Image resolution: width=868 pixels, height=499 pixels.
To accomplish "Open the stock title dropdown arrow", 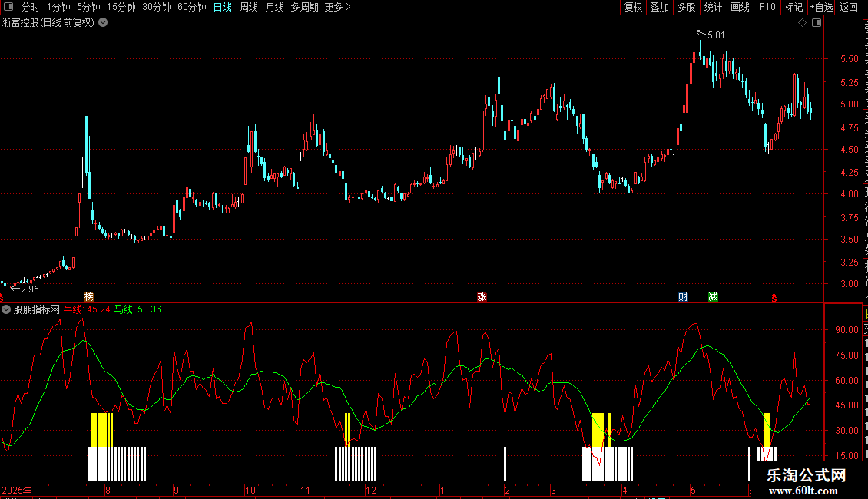I will [103, 23].
